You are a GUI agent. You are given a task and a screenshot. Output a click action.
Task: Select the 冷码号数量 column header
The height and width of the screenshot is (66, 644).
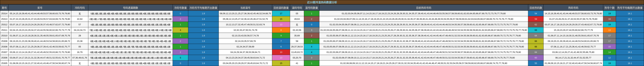[181, 8]
